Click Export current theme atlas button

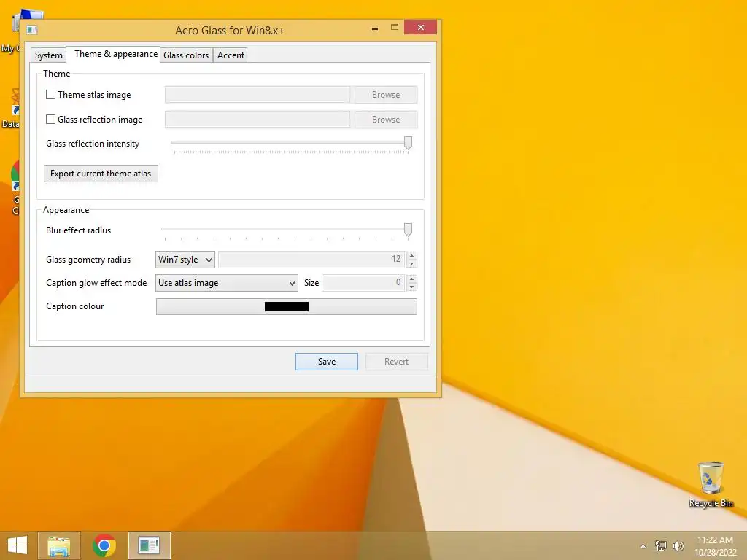pos(101,174)
